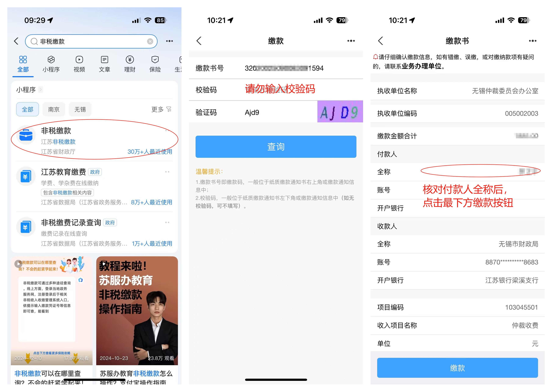Tap the 仲裁收费 income item value
Viewport: 545px width, 392px height.
pos(525,325)
